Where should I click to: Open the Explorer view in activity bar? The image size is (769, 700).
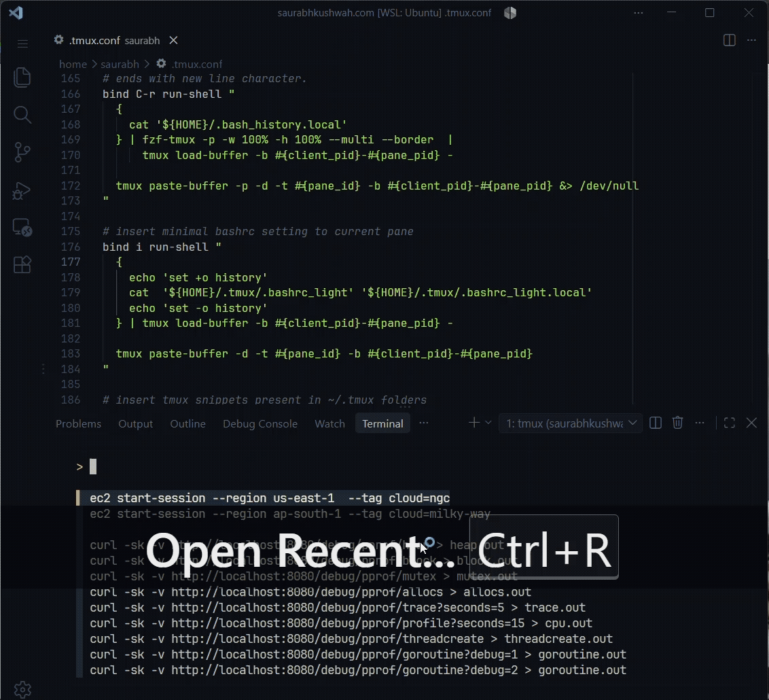pos(22,77)
